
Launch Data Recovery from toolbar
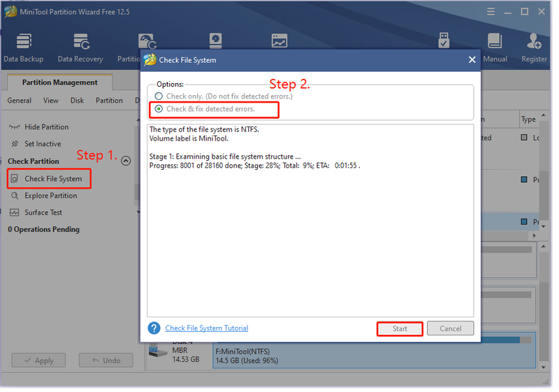tap(80, 48)
